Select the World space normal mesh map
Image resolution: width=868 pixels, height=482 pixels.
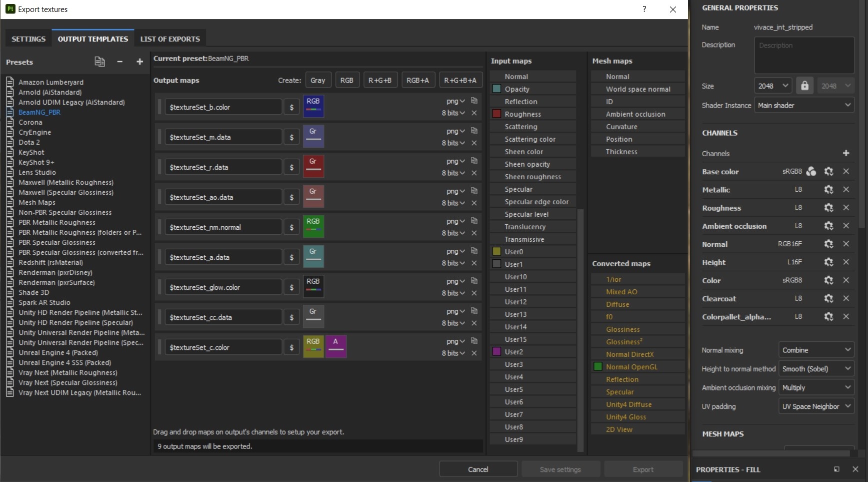point(638,89)
